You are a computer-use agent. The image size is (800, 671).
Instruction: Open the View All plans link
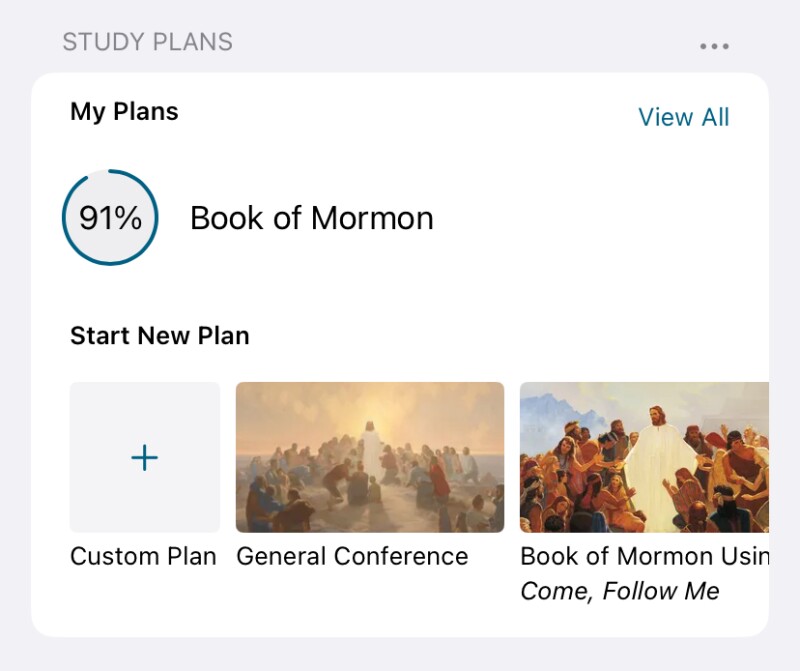point(684,117)
